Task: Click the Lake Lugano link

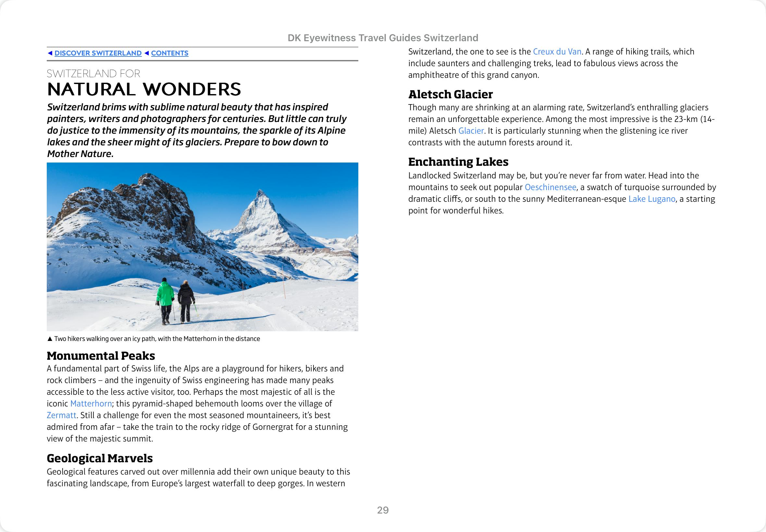Action: point(652,199)
